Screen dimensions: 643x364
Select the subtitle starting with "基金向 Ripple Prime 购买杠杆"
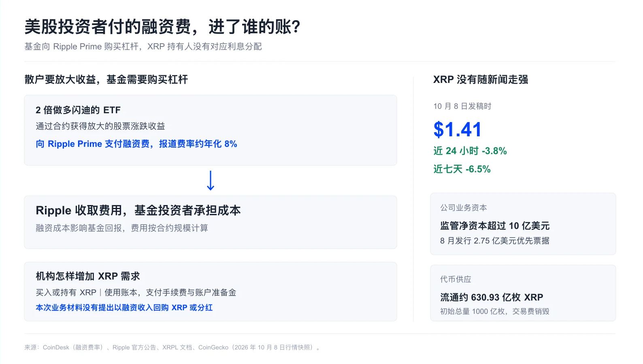(x=143, y=47)
